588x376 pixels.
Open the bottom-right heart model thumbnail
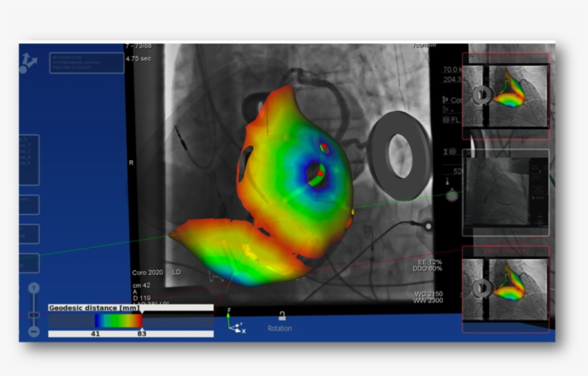coord(506,288)
